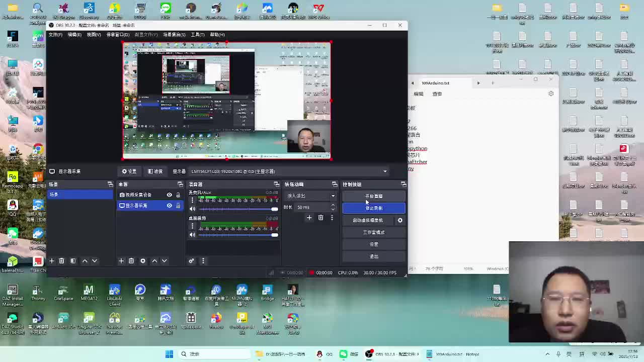Remove the transition with the trash icon

click(x=320, y=218)
